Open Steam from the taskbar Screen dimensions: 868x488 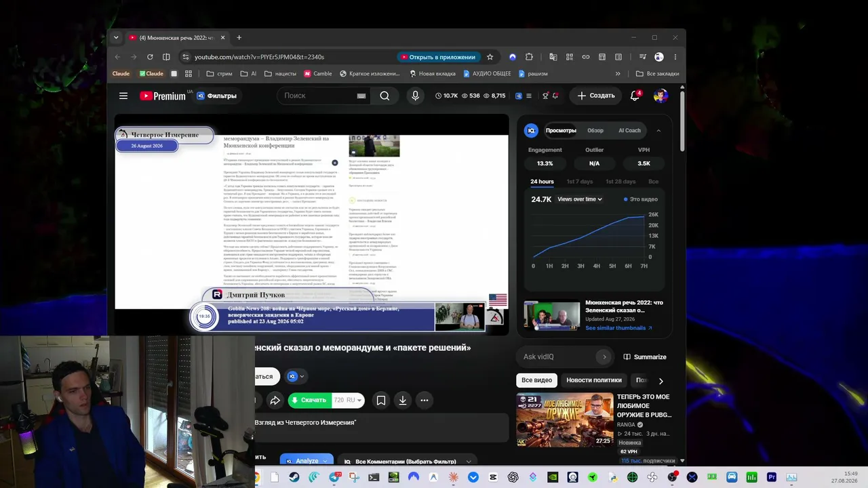tap(294, 477)
